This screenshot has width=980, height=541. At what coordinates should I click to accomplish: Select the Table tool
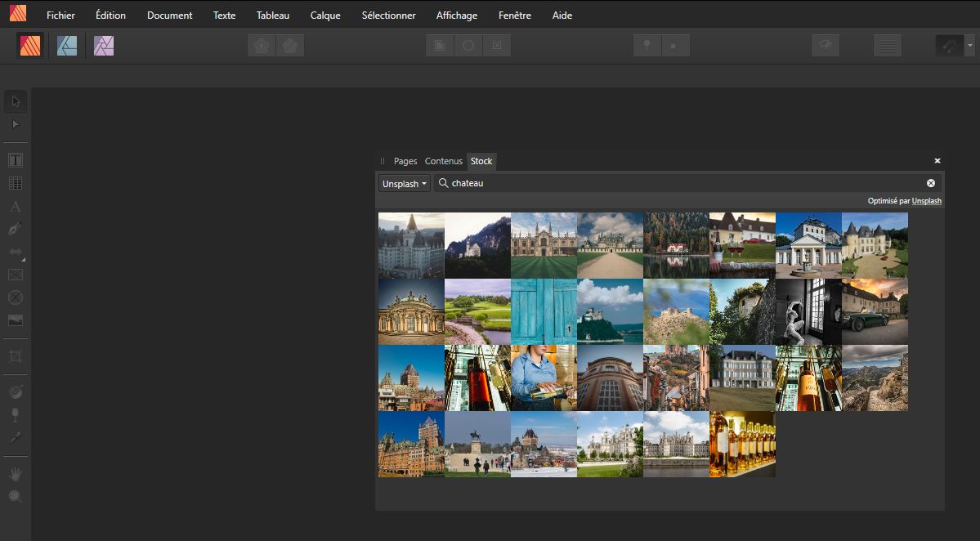(16, 183)
